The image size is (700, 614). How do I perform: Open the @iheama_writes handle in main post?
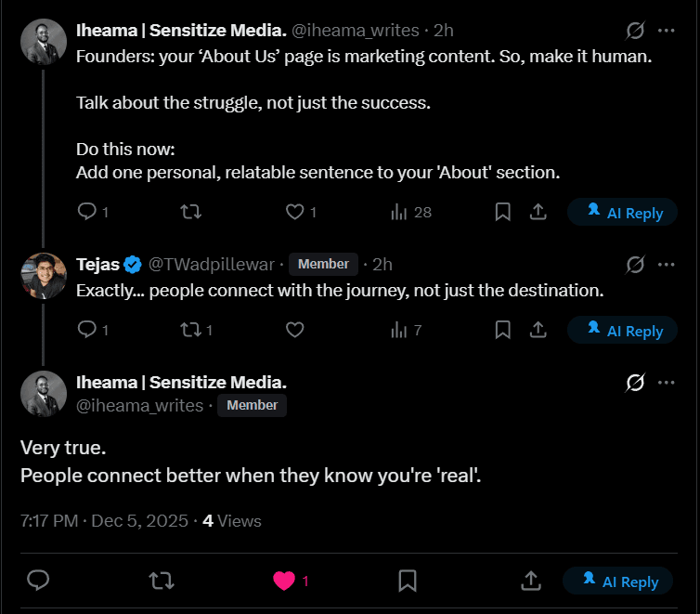(139, 406)
